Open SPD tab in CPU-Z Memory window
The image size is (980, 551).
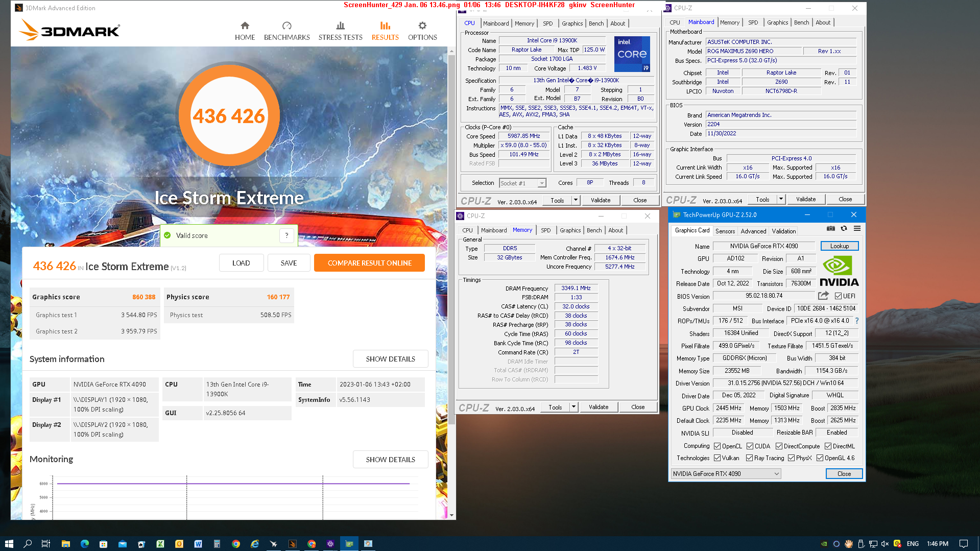[545, 230]
